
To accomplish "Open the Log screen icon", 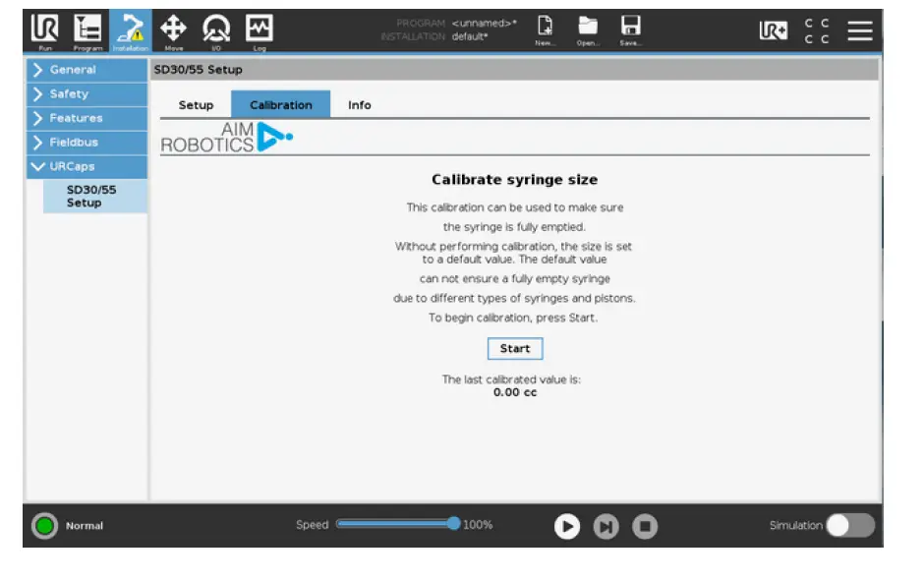I will click(x=260, y=31).
